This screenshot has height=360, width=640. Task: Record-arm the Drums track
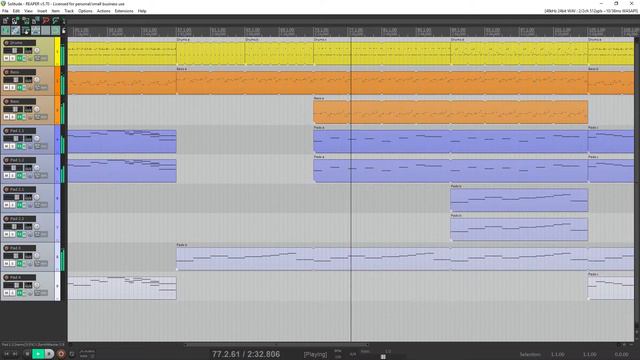[x=6, y=42]
